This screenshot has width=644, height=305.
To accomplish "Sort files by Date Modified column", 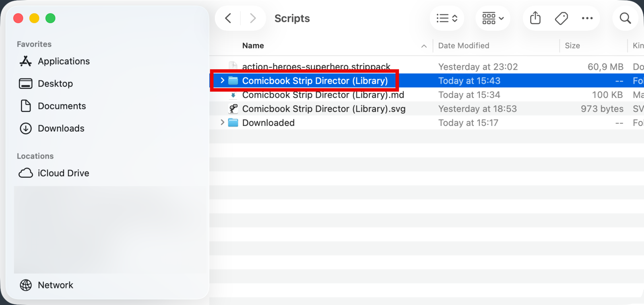I will point(464,45).
